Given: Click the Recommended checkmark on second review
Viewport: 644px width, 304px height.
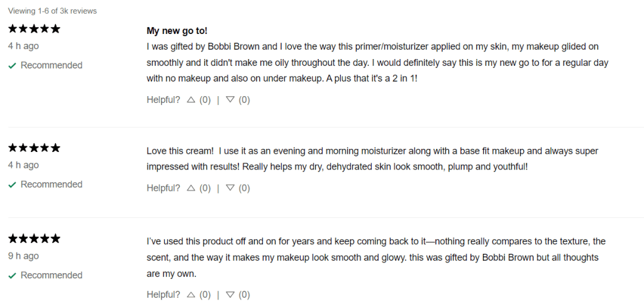Looking at the screenshot, I should tap(12, 185).
